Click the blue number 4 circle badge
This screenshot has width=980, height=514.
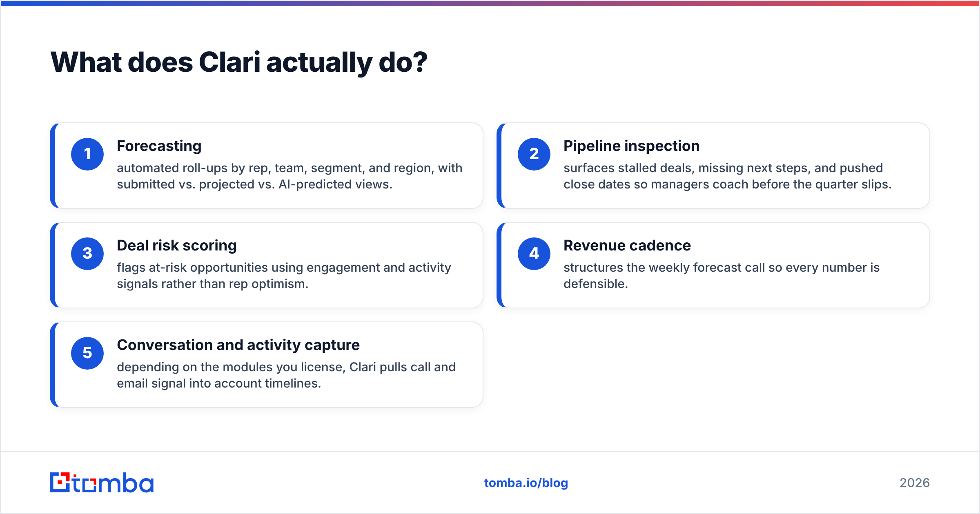(x=534, y=254)
